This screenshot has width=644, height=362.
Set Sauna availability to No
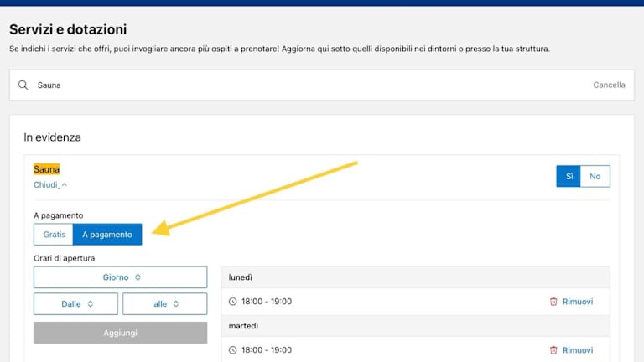(x=595, y=176)
